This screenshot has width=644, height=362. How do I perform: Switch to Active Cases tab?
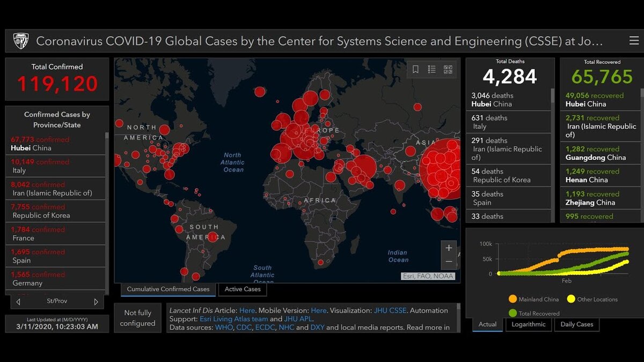tap(243, 289)
